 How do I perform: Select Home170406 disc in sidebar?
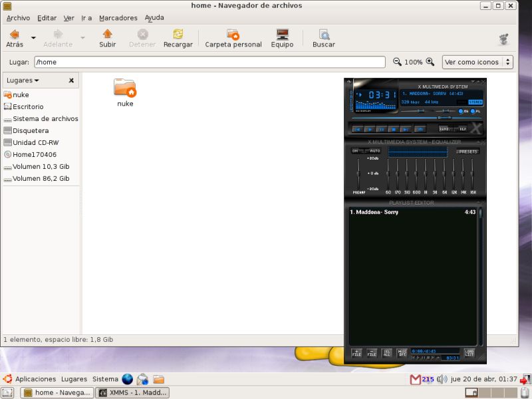30,154
